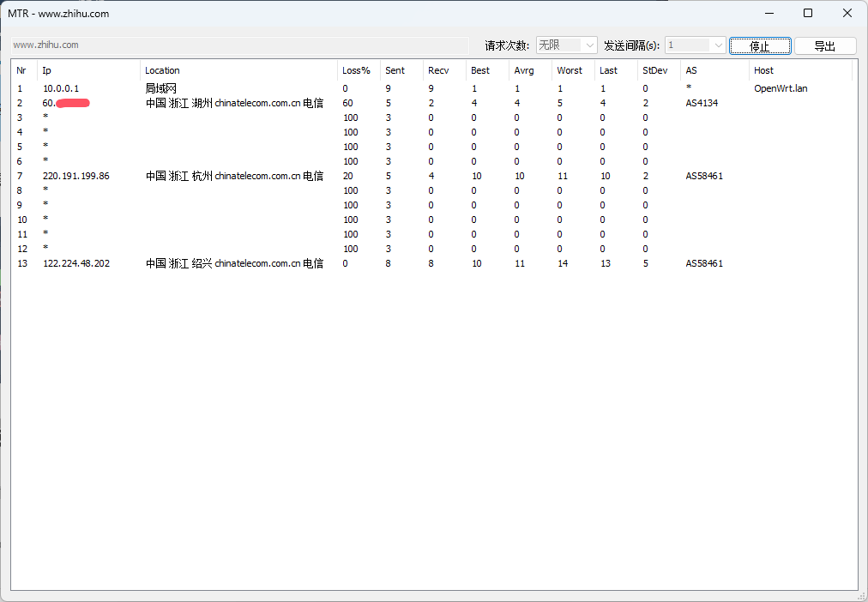Screen dimensions: 868x602
Task: Click the AS4134 entry in hop 2
Action: click(702, 103)
